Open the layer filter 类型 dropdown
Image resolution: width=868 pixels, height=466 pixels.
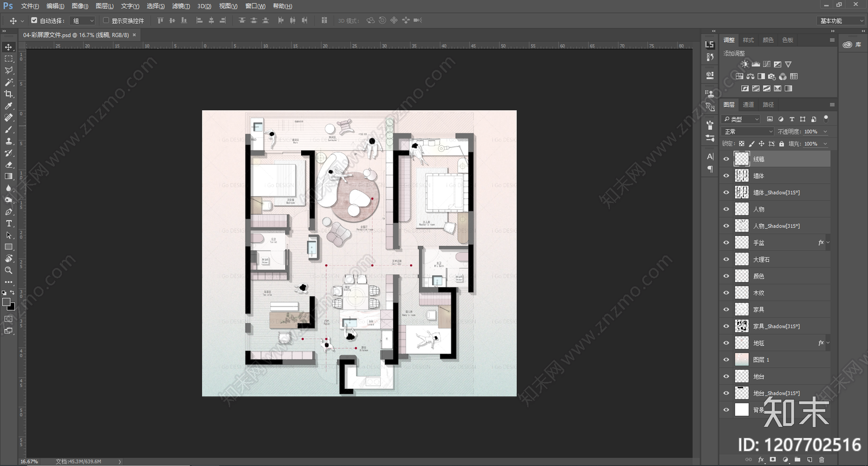[x=741, y=119]
